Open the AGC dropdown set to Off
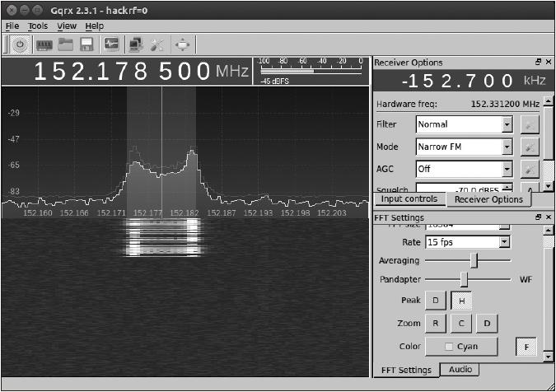Viewport: 556px width, 392px height. [x=464, y=169]
